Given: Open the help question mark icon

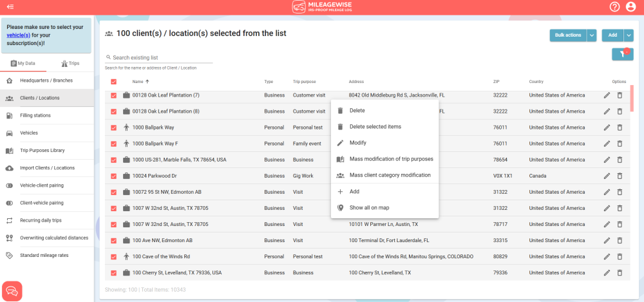Looking at the screenshot, I should click(x=614, y=6).
